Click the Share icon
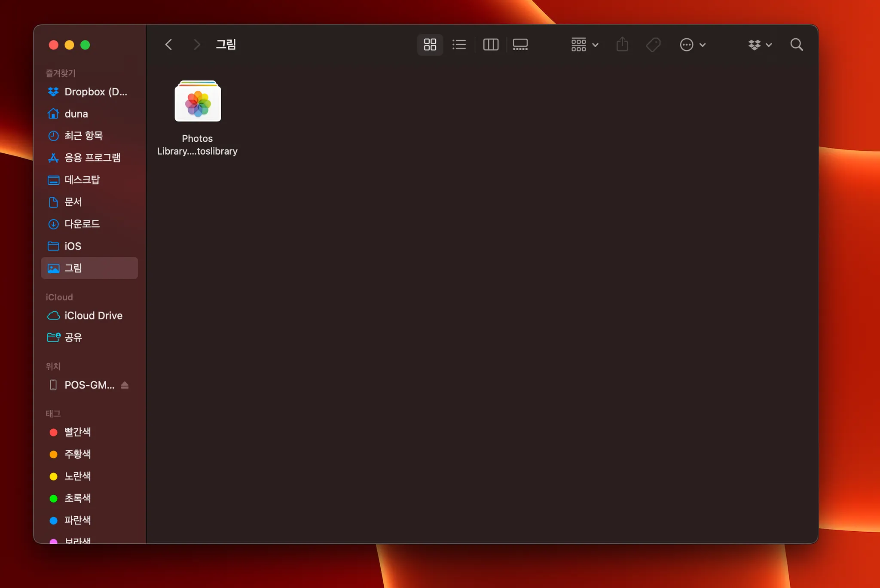The height and width of the screenshot is (588, 880). point(622,45)
